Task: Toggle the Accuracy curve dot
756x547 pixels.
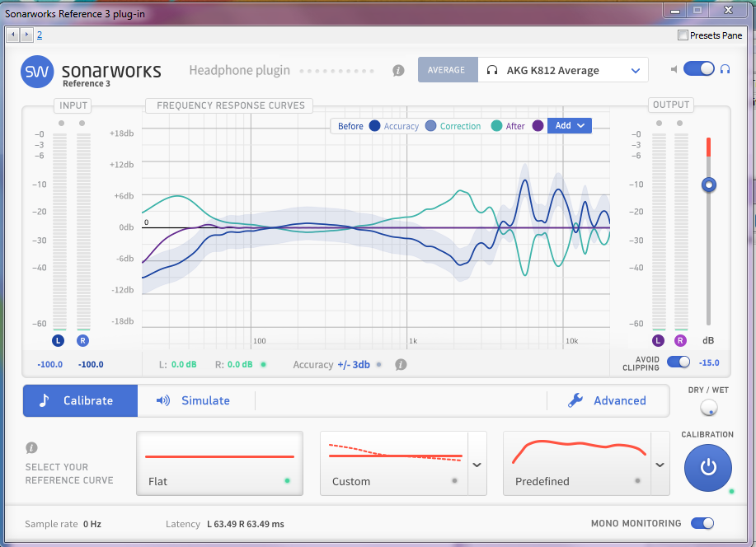Action: [x=430, y=126]
